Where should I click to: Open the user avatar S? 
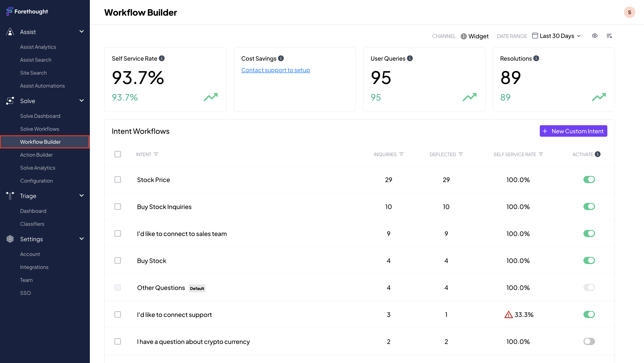click(629, 12)
